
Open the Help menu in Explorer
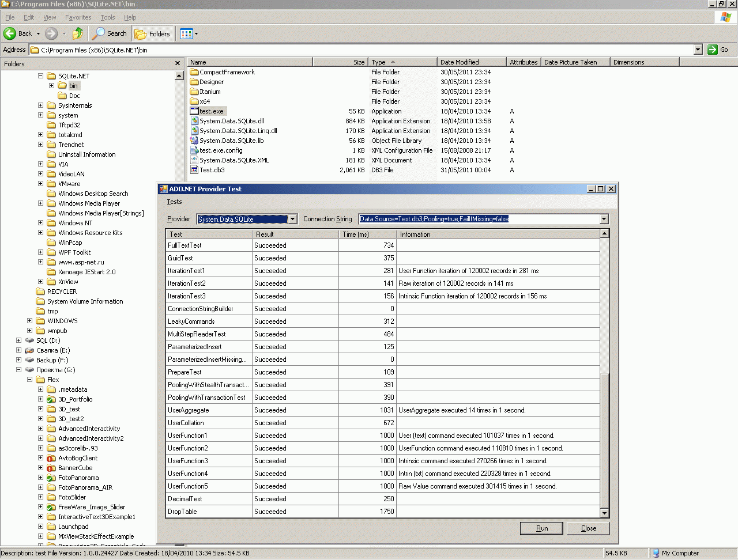[x=130, y=17]
